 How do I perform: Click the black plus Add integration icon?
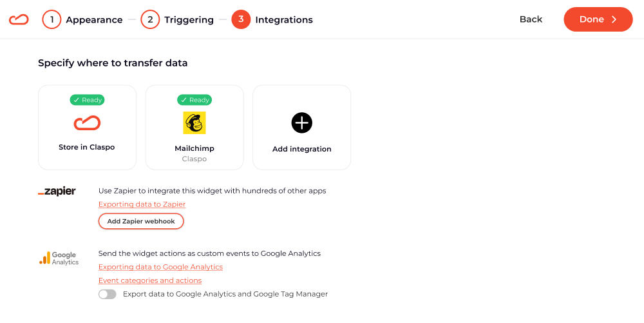[x=302, y=123]
